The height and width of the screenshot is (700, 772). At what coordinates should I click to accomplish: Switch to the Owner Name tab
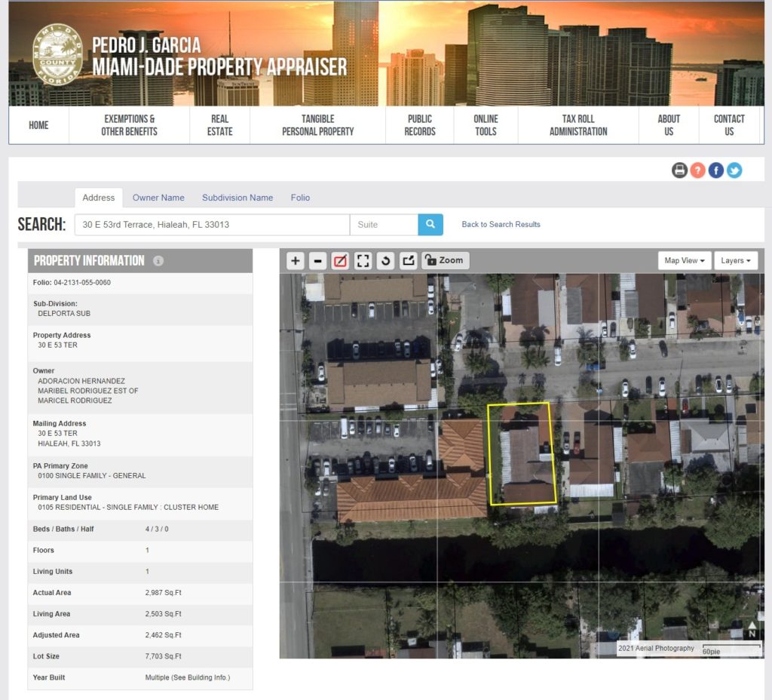158,198
